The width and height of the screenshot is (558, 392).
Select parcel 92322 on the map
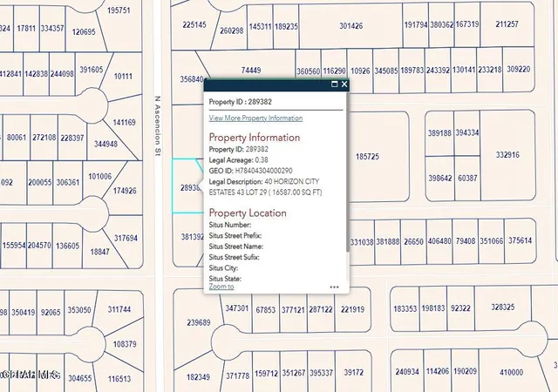pyautogui.click(x=460, y=308)
